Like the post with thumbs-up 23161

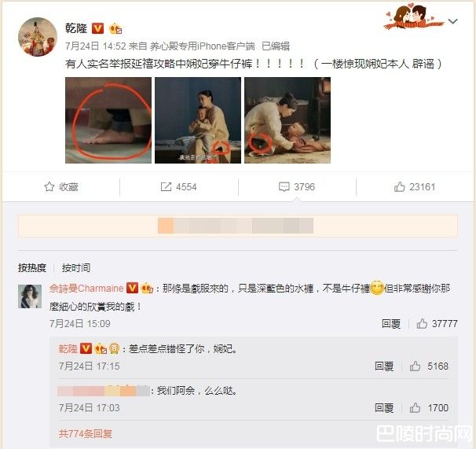point(399,186)
